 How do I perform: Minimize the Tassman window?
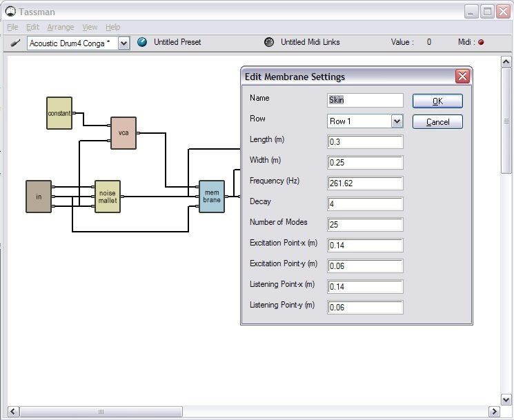(x=471, y=12)
